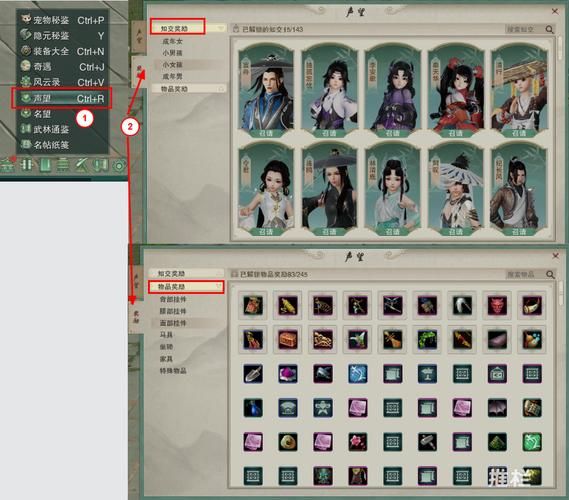Click magnifier icon beside 搜索知交
Viewport: 569px width, 500px height.
coord(549,29)
